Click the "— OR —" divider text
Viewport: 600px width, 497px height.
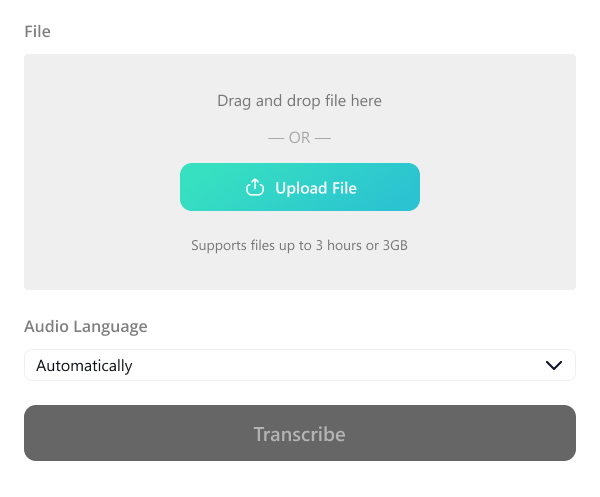coord(300,138)
